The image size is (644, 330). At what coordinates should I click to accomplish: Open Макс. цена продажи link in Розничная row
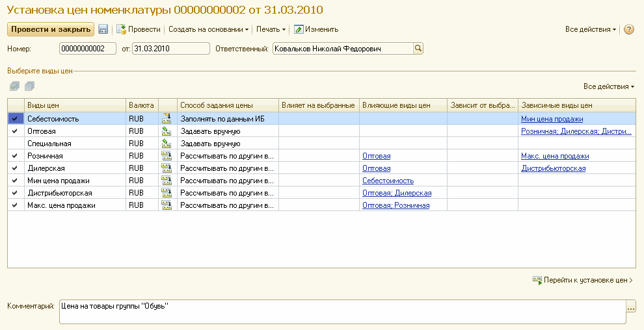point(555,156)
